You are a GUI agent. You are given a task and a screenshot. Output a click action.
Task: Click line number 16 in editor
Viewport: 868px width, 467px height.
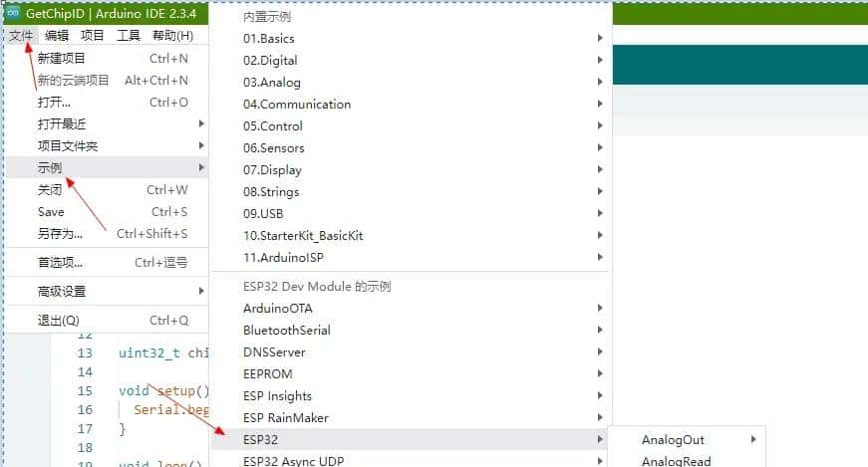coord(85,409)
